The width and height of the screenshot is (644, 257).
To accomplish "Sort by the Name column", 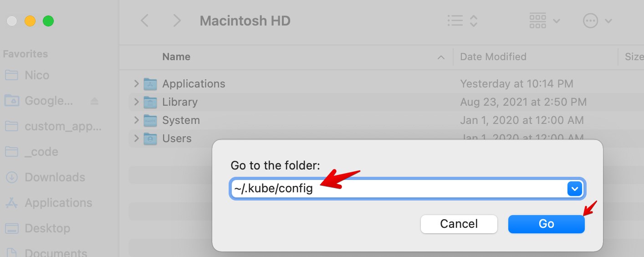I will [177, 57].
